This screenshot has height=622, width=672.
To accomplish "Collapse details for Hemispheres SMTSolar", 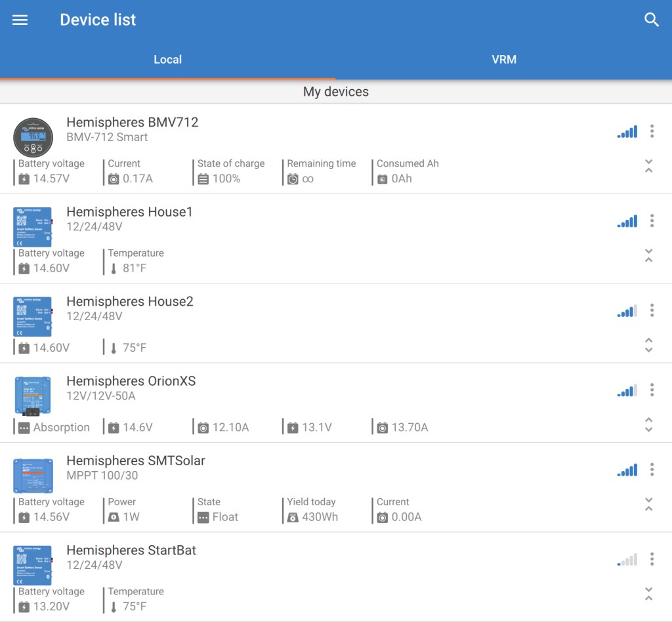I will (648, 505).
